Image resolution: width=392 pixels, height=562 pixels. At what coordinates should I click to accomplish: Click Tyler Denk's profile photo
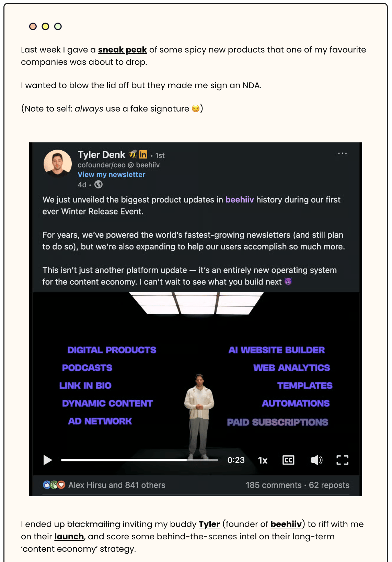click(x=58, y=163)
